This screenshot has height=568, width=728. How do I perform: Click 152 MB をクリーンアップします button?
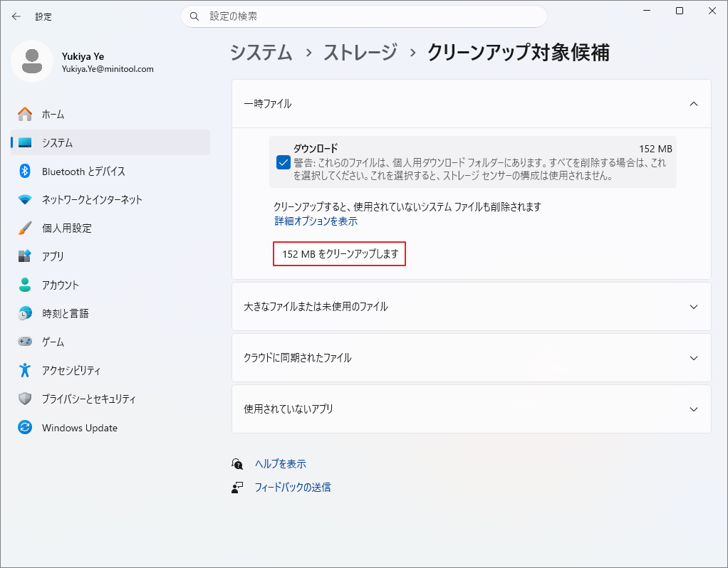tap(339, 254)
